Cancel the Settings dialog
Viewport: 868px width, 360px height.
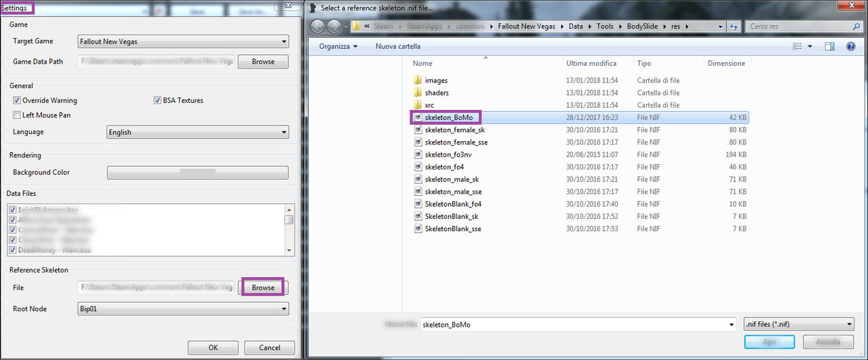pos(270,348)
